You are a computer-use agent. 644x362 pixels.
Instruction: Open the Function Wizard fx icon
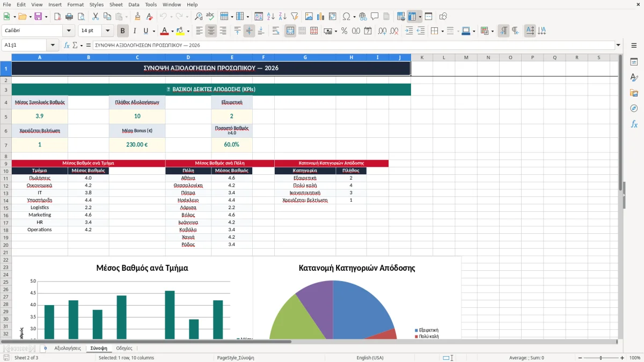(67, 45)
